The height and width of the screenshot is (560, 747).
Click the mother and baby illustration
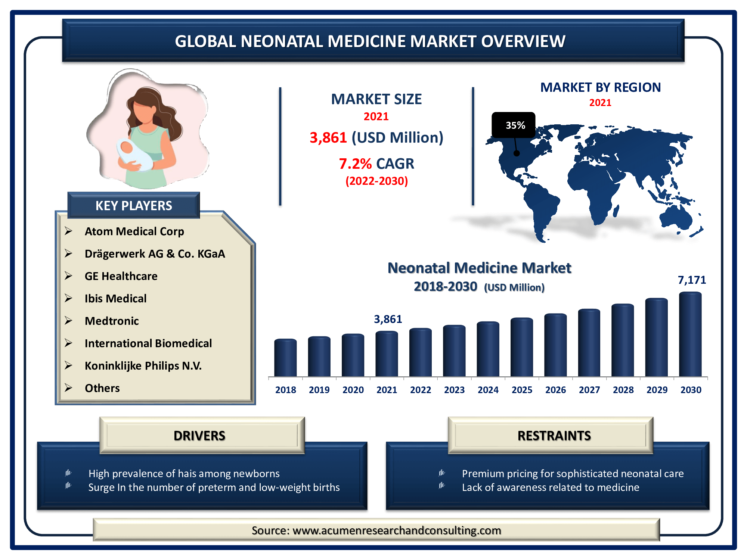coord(148,129)
